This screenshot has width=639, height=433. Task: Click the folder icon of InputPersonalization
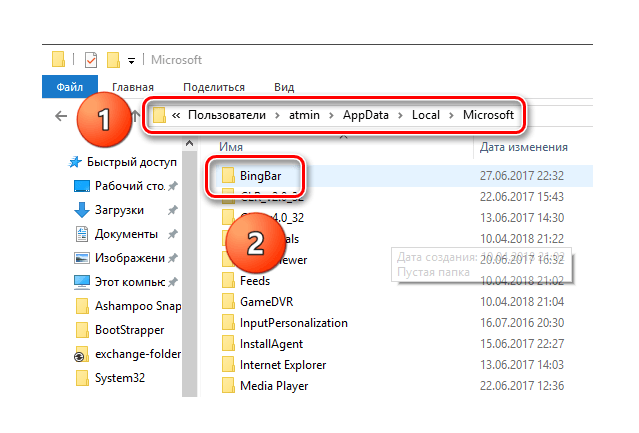pos(228,323)
